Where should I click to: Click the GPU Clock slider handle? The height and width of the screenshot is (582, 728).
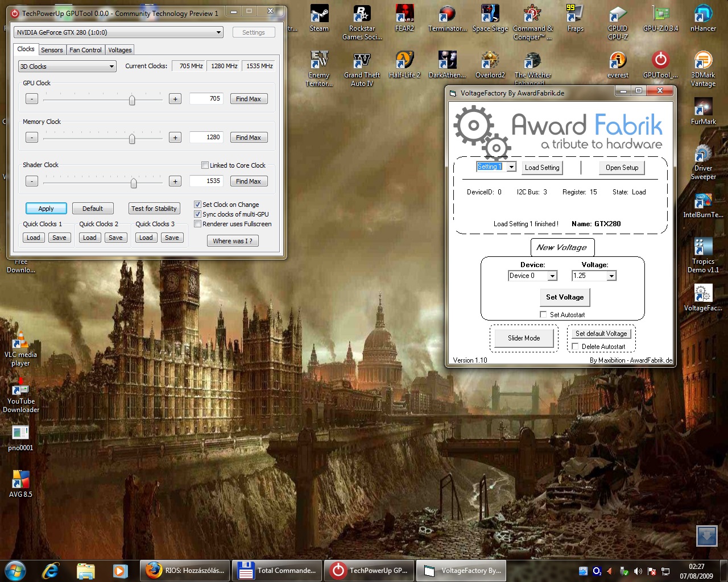click(x=132, y=100)
